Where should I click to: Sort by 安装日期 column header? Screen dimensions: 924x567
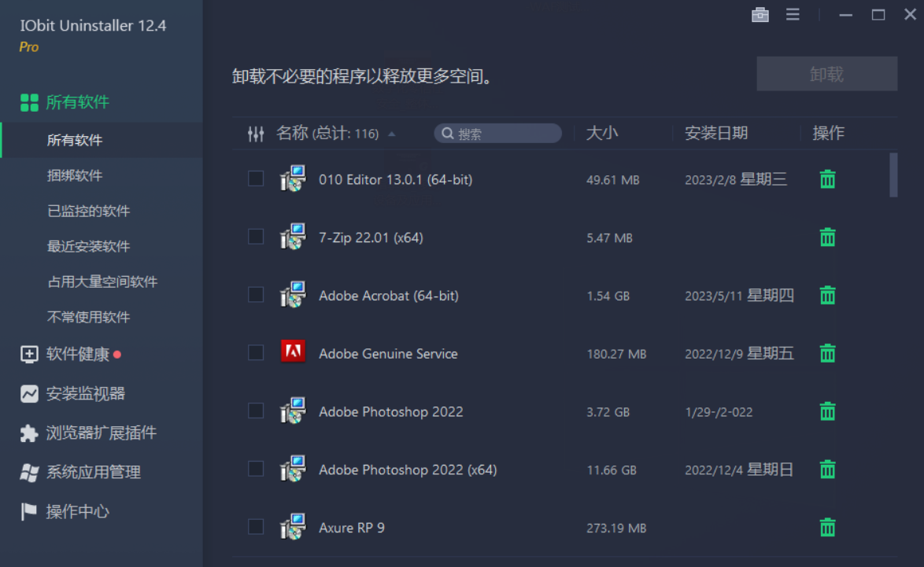click(716, 133)
